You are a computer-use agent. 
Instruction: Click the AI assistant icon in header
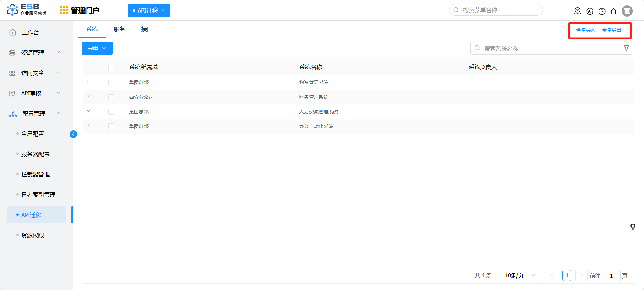590,11
